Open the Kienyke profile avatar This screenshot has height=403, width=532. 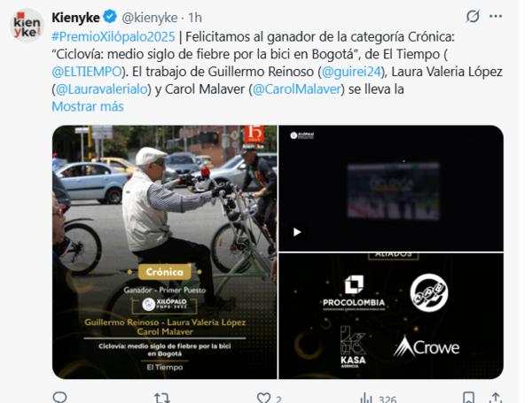(27, 26)
